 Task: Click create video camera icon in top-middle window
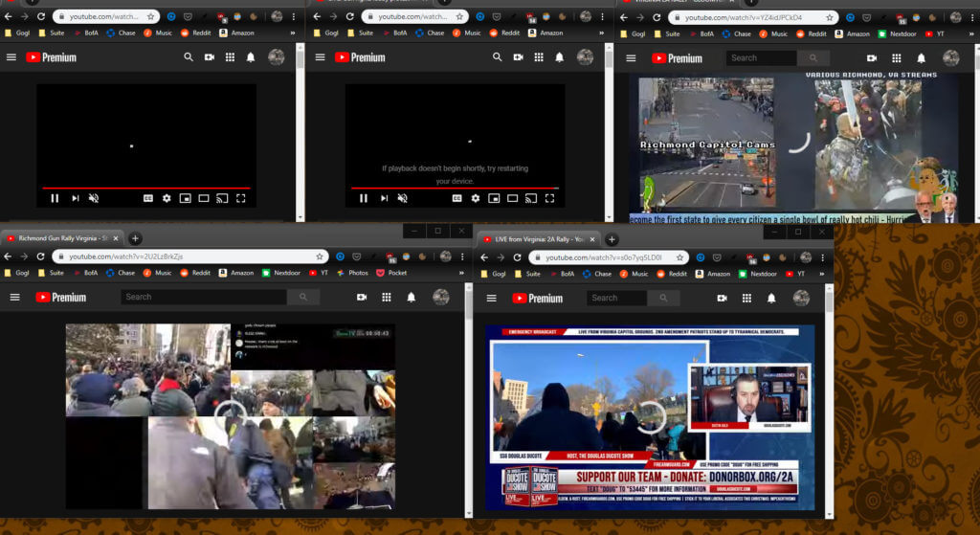(518, 56)
